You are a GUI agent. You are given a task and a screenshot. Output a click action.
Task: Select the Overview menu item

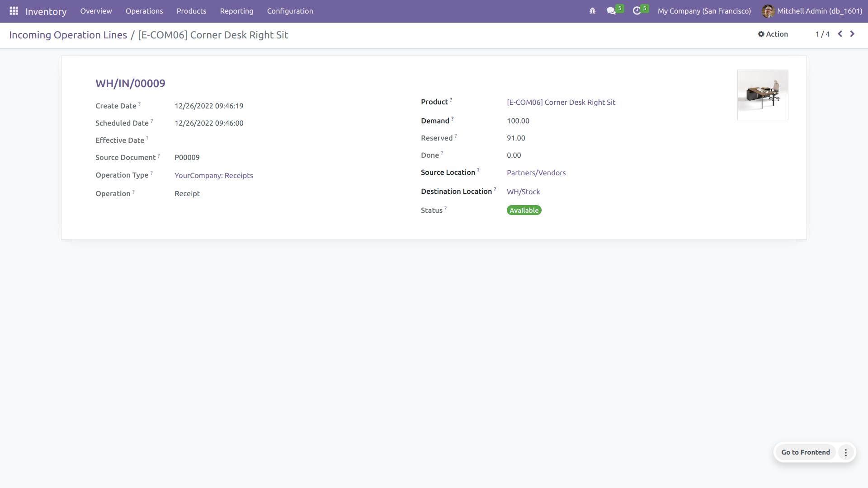(96, 11)
